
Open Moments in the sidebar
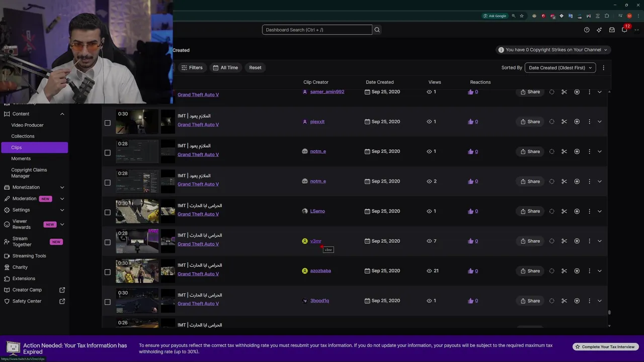21,158
